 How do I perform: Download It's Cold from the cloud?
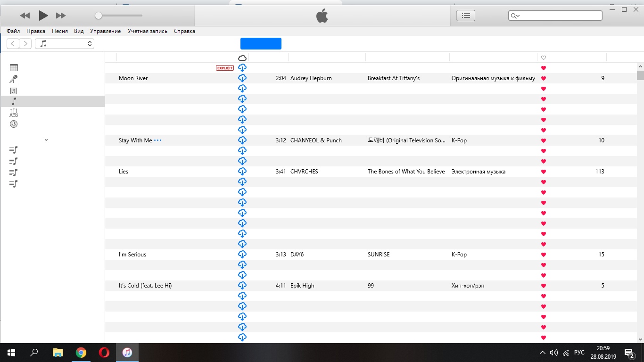pyautogui.click(x=242, y=286)
